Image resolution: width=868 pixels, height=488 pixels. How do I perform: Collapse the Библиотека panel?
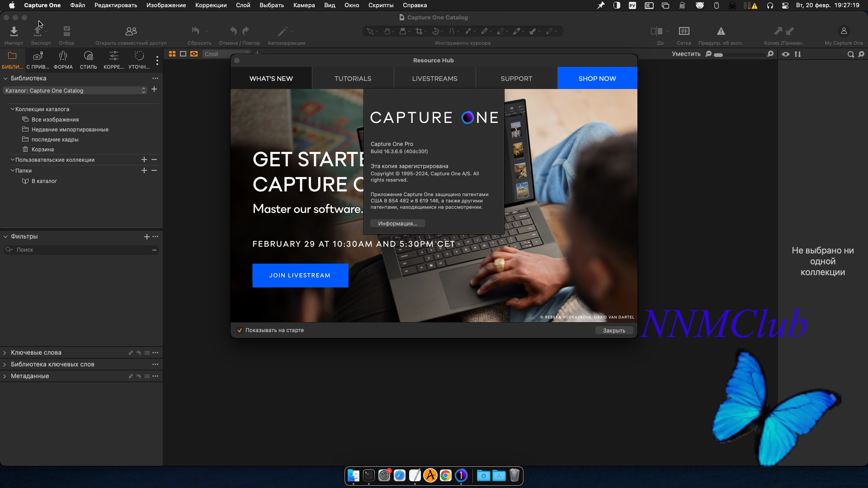(5, 79)
